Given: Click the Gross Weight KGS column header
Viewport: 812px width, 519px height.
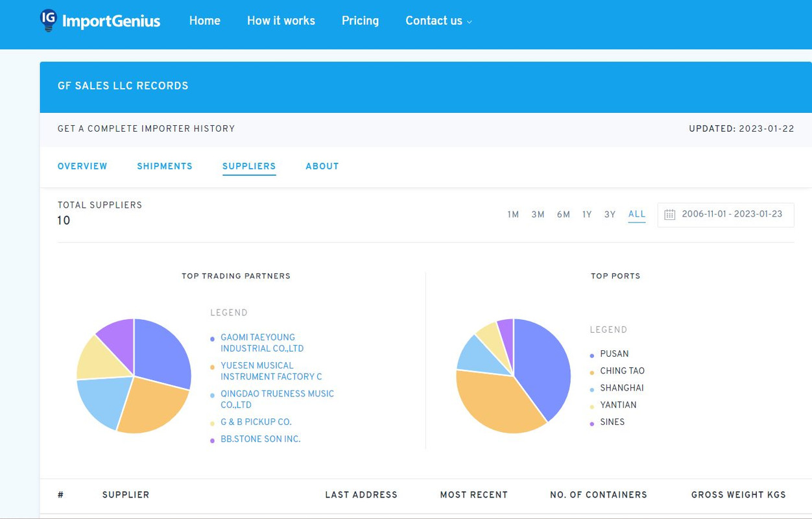Looking at the screenshot, I should coord(739,494).
